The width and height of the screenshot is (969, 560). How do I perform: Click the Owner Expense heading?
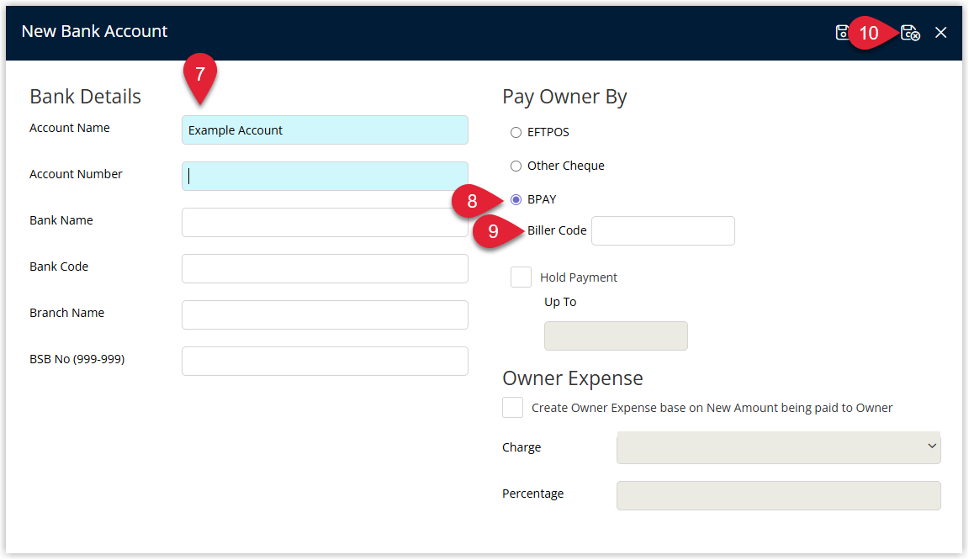pyautogui.click(x=572, y=378)
